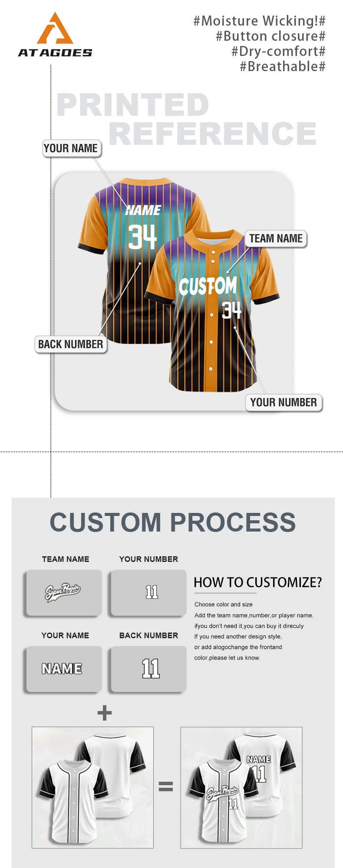Image resolution: width=343 pixels, height=868 pixels.
Task: Click the plus sign icon
Action: (105, 713)
